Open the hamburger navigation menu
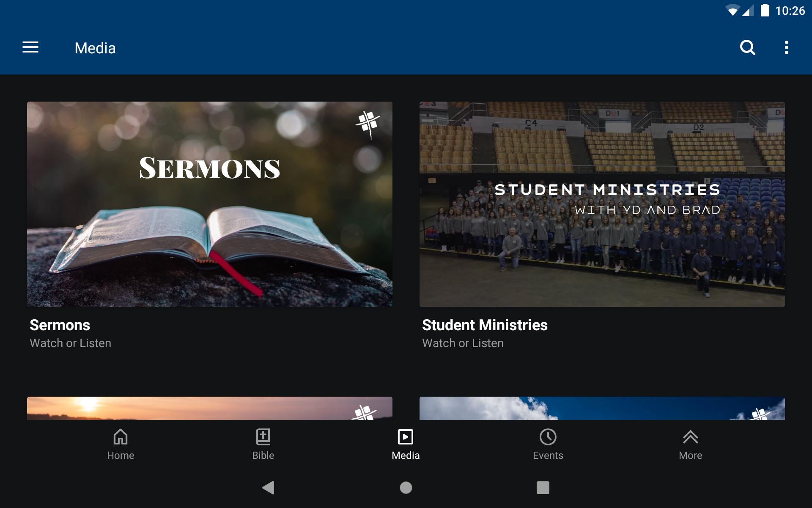The width and height of the screenshot is (812, 508). tap(30, 47)
